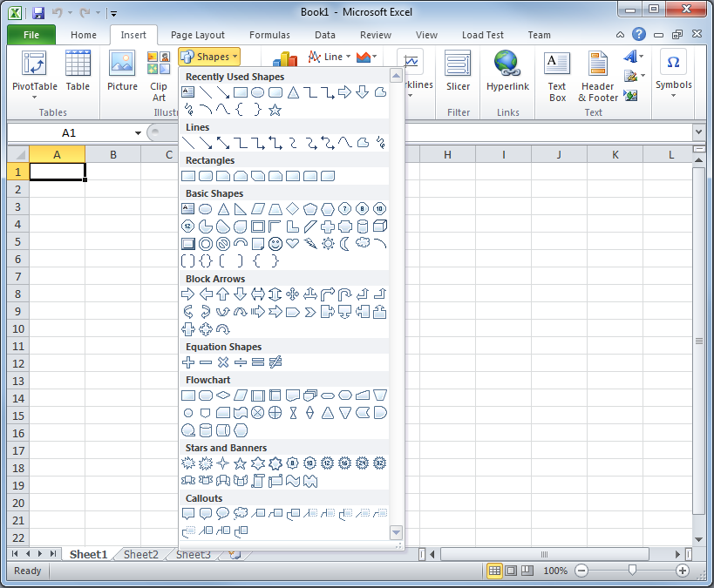Select Normal view button in status bar
Viewport: 714px width, 588px height.
point(494,571)
